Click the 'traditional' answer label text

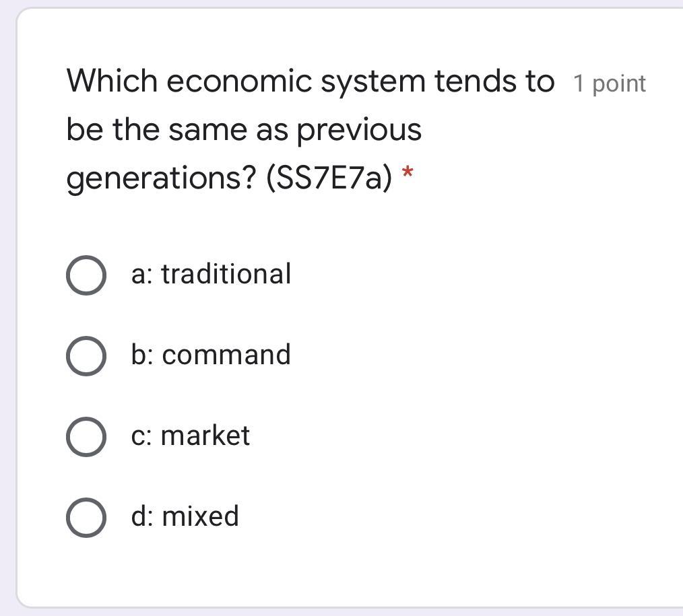pyautogui.click(x=226, y=274)
